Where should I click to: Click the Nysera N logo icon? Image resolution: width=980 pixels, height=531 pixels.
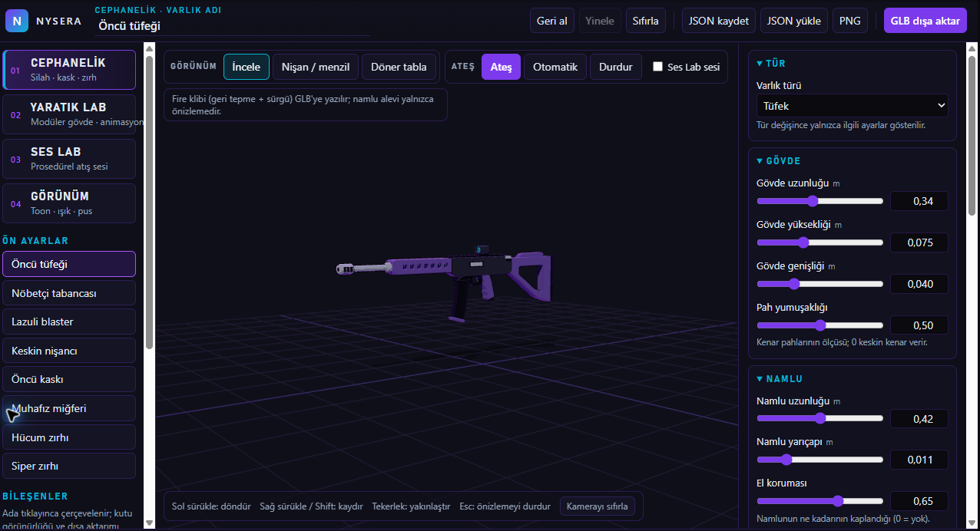(17, 21)
